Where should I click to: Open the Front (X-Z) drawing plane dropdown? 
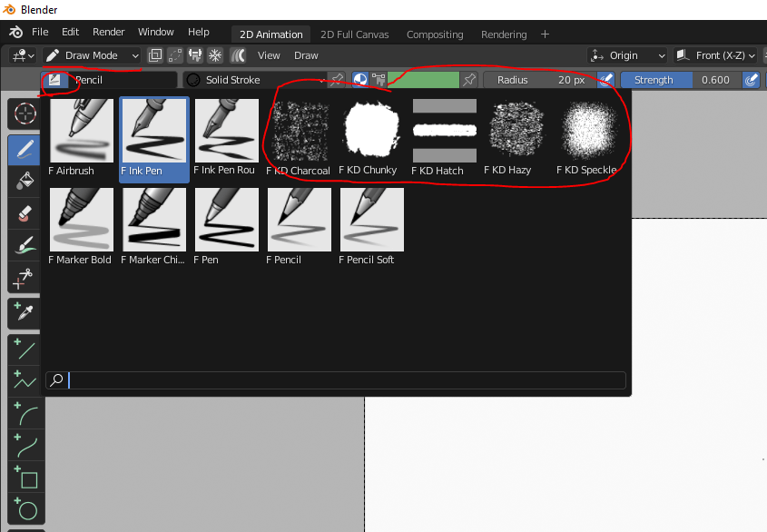(x=715, y=55)
